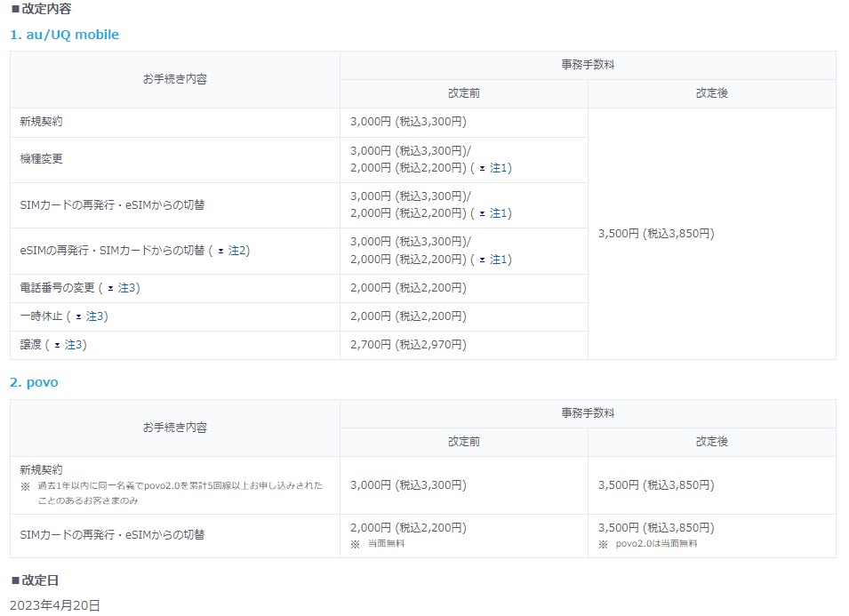
Task: Open the 注1 footnote from the 機種変更 row
Action: click(499, 169)
